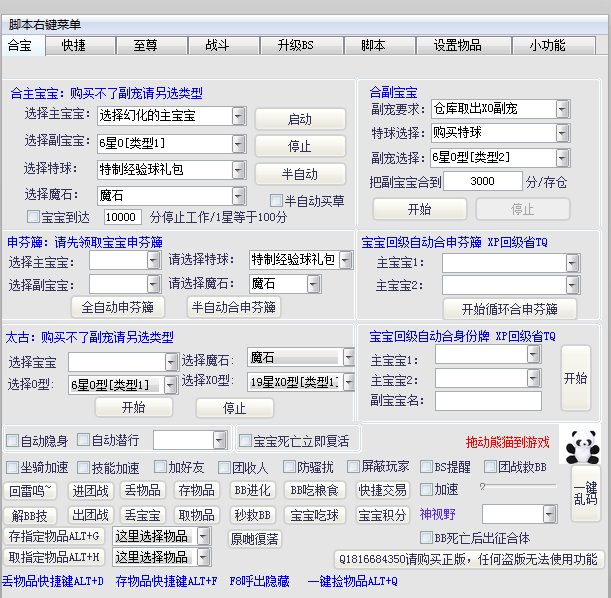Go to the 升级BS tab
This screenshot has height=598, width=611.
tap(302, 46)
